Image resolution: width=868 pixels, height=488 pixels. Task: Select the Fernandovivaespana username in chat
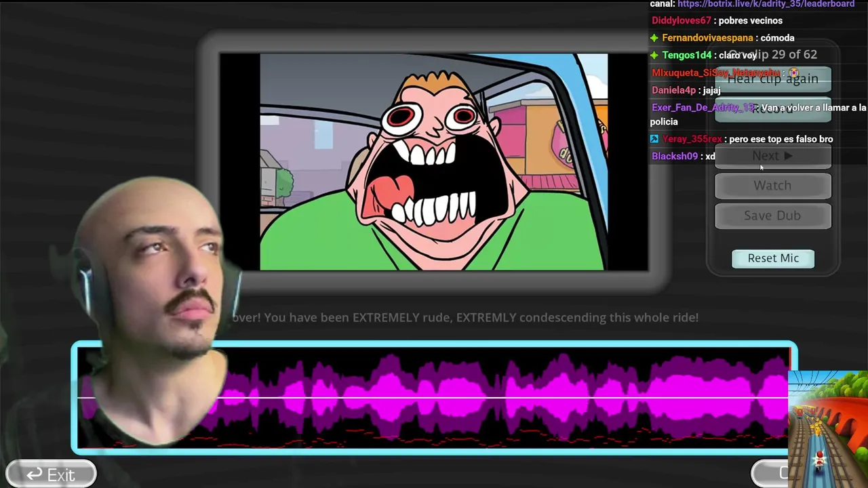[x=708, y=38]
